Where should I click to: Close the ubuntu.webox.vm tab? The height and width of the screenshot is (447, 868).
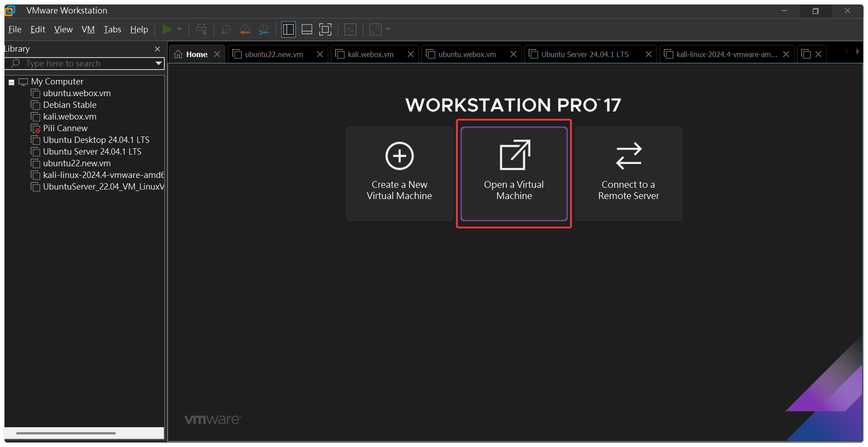pyautogui.click(x=513, y=54)
